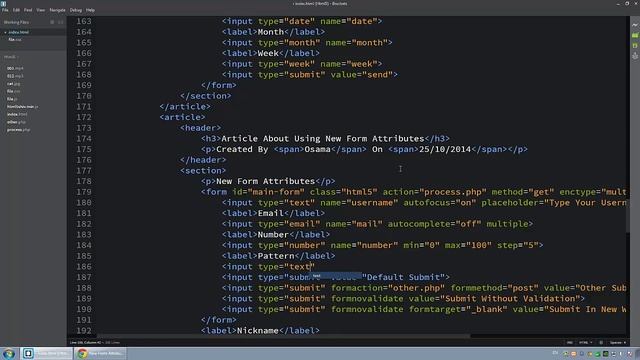Open file.js in project file tree
The width and height of the screenshot is (640, 360).
pyautogui.click(x=12, y=99)
